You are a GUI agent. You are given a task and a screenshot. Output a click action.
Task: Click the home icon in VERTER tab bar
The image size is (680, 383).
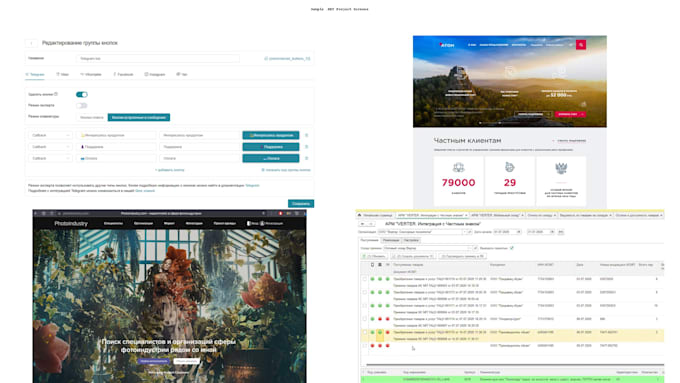point(359,215)
